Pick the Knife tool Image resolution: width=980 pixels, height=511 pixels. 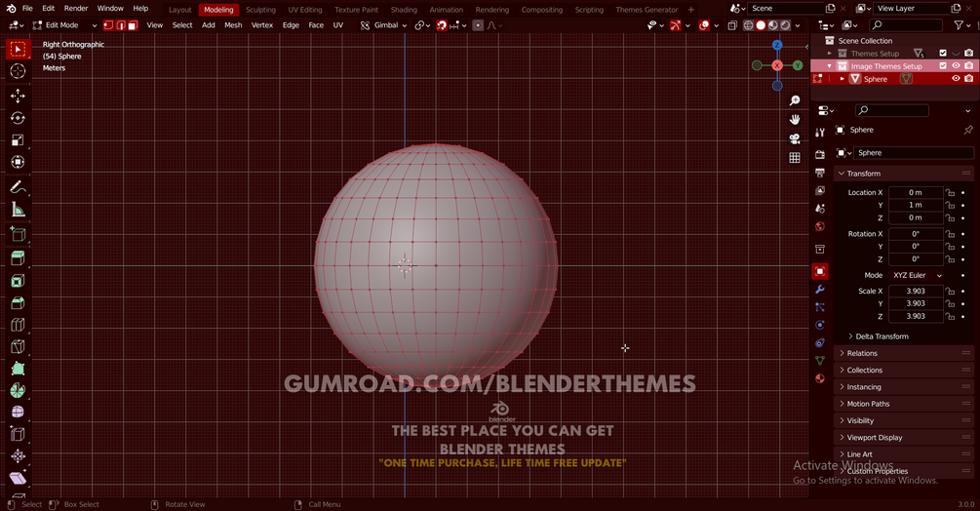pyautogui.click(x=18, y=347)
